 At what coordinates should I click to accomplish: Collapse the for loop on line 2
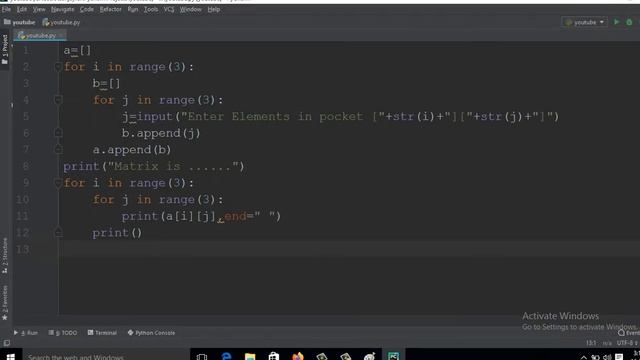click(x=58, y=67)
